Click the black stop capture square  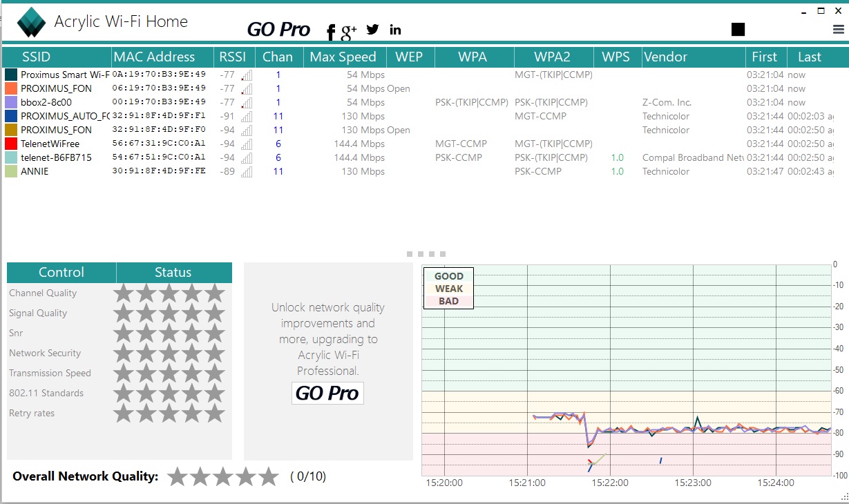coord(738,29)
